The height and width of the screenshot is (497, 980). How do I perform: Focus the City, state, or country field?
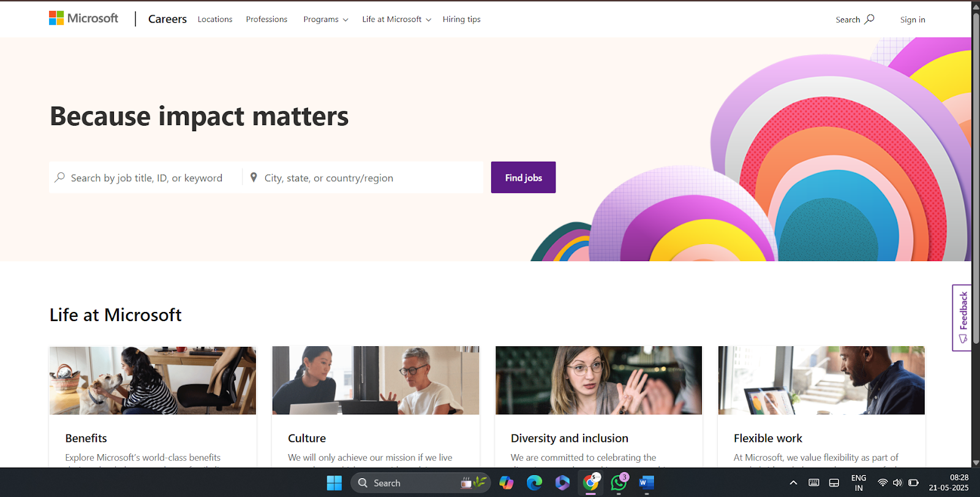coord(363,178)
